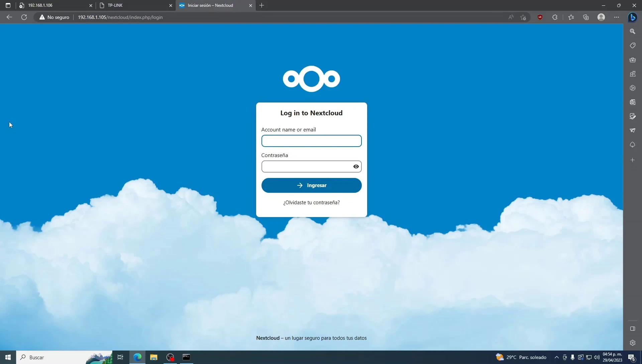The height and width of the screenshot is (364, 642).
Task: Open the weather widget showing 29°C
Action: click(521, 357)
